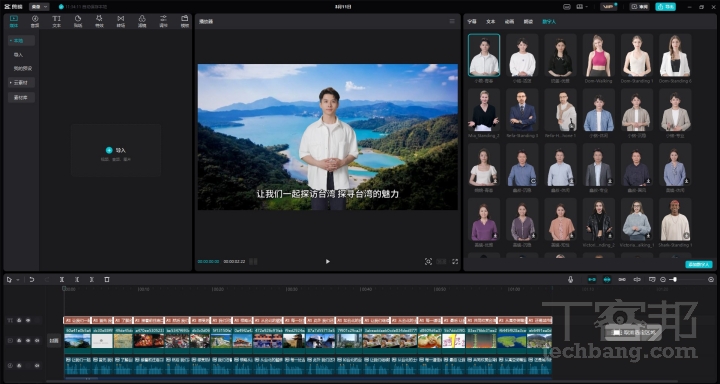Click the 00:30 mark on timeline ruler
The height and width of the screenshot is (384, 720).
(x=292, y=289)
